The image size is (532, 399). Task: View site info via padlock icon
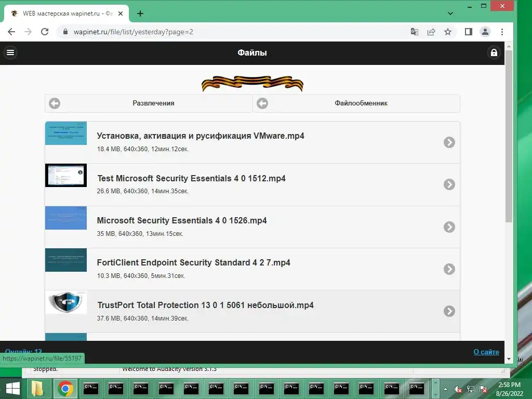click(65, 32)
